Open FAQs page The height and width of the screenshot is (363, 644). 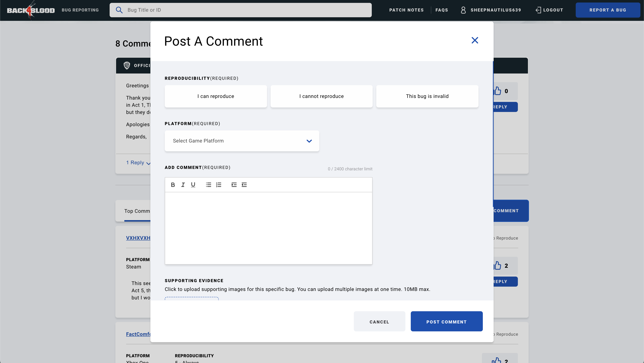click(x=442, y=10)
